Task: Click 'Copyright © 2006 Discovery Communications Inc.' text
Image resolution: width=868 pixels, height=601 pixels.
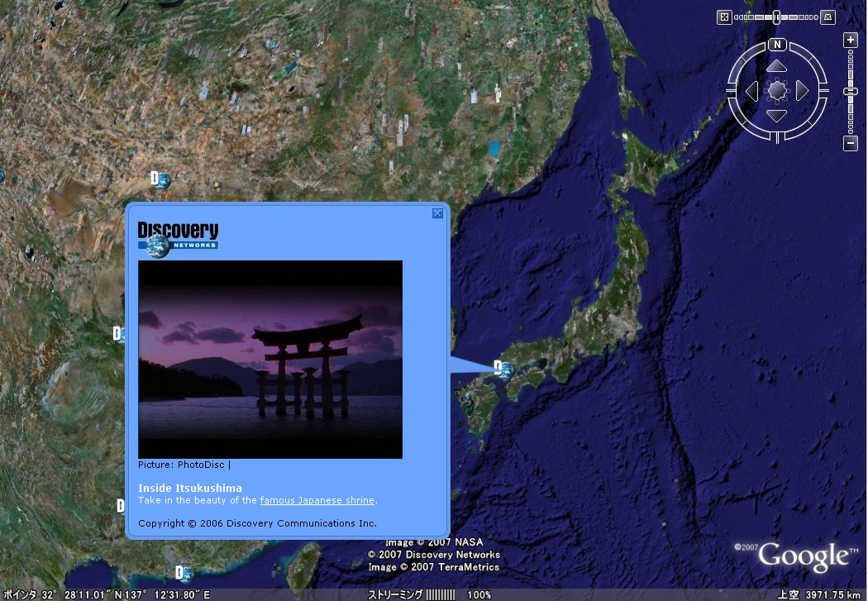Action: 257,523
